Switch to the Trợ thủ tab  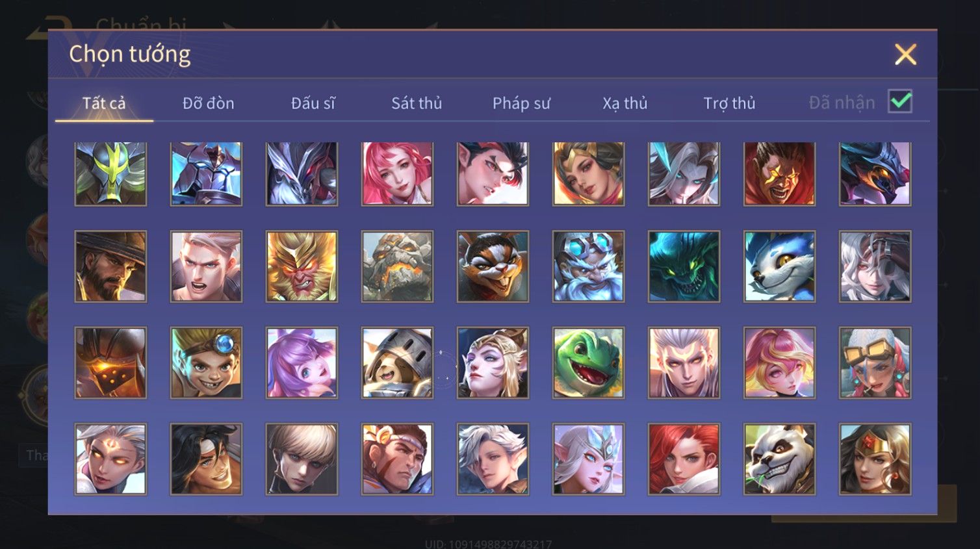pyautogui.click(x=729, y=103)
